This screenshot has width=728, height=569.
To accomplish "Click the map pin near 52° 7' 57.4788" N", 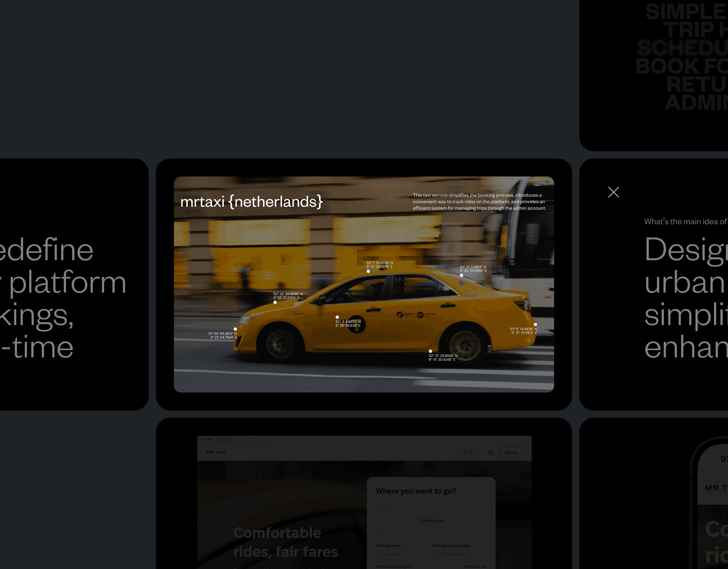I will pos(368,271).
